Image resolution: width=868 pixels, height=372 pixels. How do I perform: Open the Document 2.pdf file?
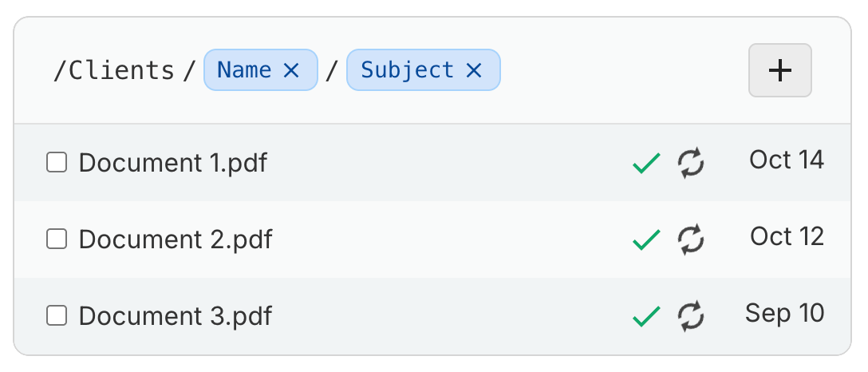pyautogui.click(x=175, y=239)
